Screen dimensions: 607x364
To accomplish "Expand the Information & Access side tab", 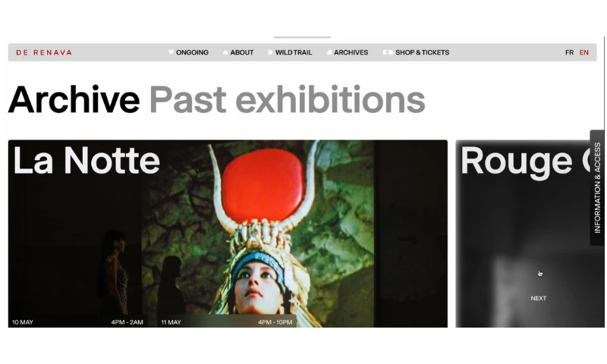I will click(597, 188).
